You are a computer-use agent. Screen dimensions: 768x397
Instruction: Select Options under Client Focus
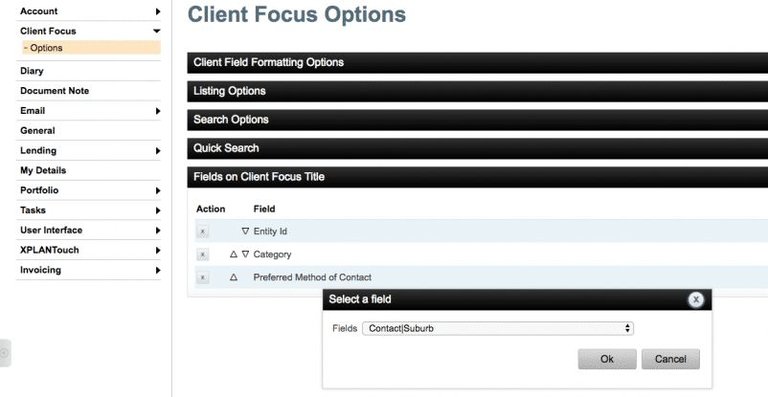click(x=91, y=47)
